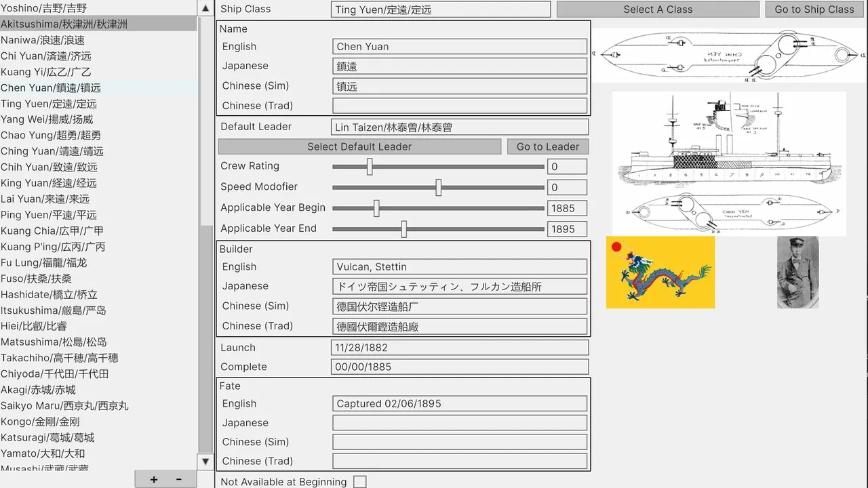This screenshot has width=868, height=488.
Task: Click the Applicable Year Begin slider handle
Action: point(376,208)
